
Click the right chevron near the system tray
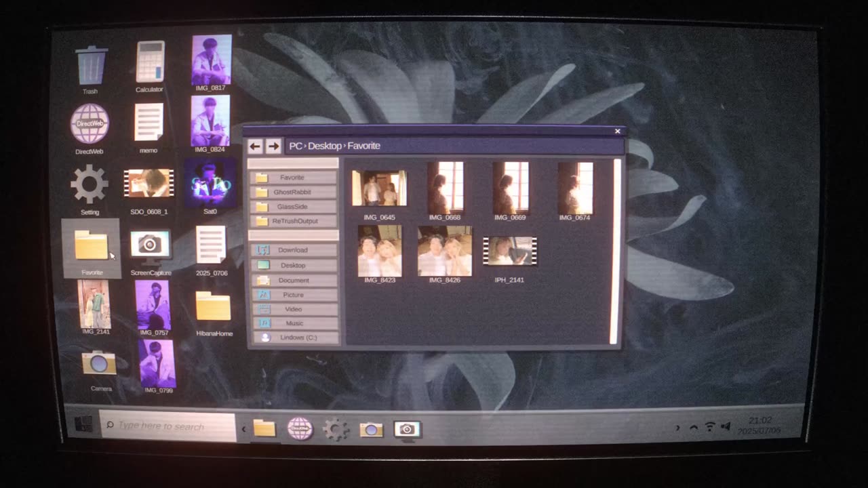point(677,428)
